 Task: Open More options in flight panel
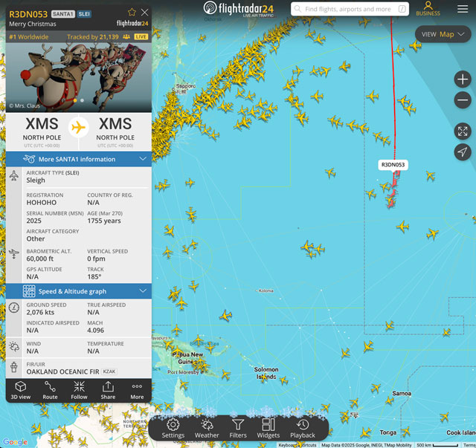point(137,390)
